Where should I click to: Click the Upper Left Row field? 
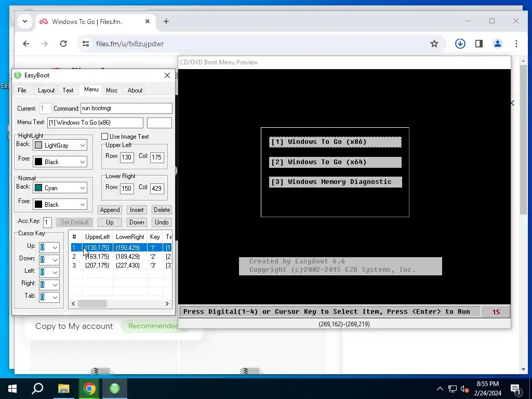[127, 157]
